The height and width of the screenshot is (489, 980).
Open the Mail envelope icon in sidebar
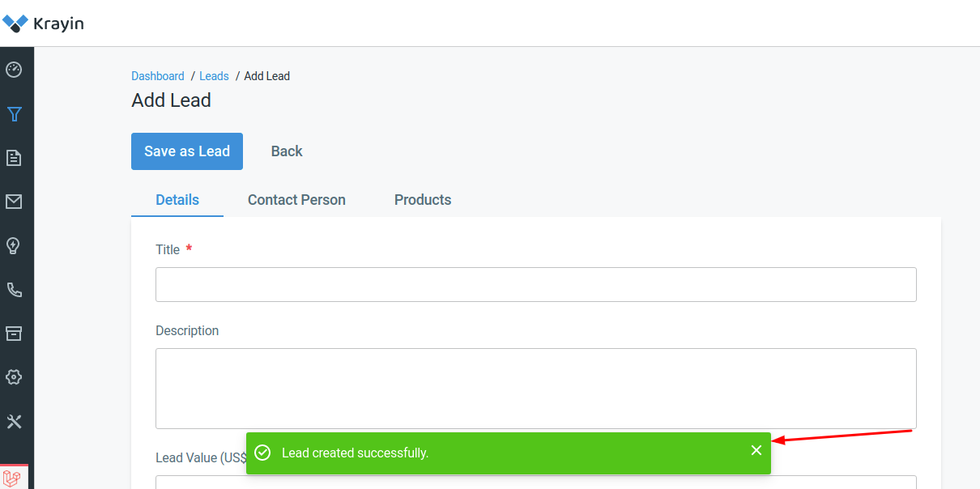click(x=15, y=202)
